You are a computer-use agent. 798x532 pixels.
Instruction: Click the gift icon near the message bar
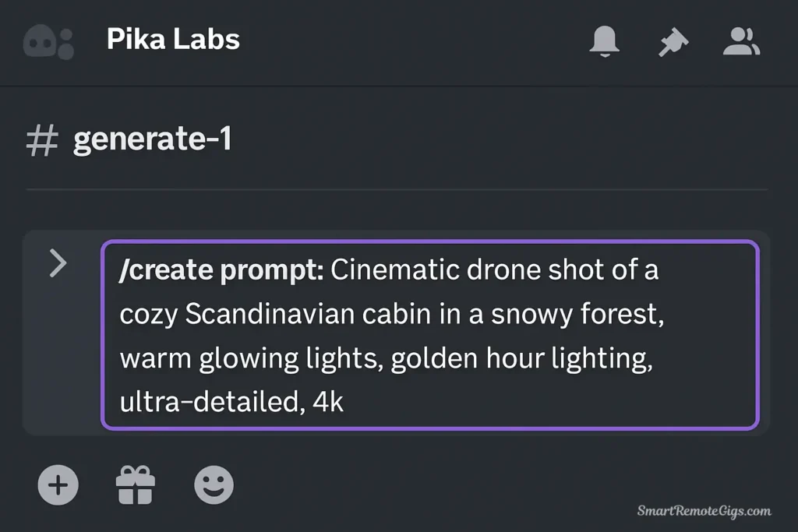click(136, 484)
